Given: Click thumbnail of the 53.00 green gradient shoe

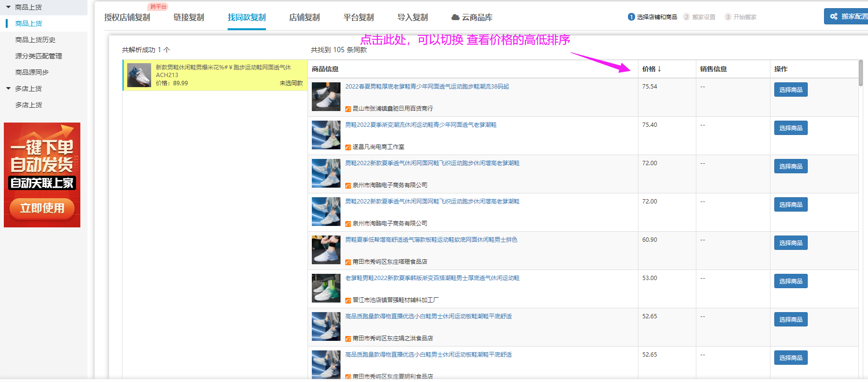Looking at the screenshot, I should tap(326, 288).
